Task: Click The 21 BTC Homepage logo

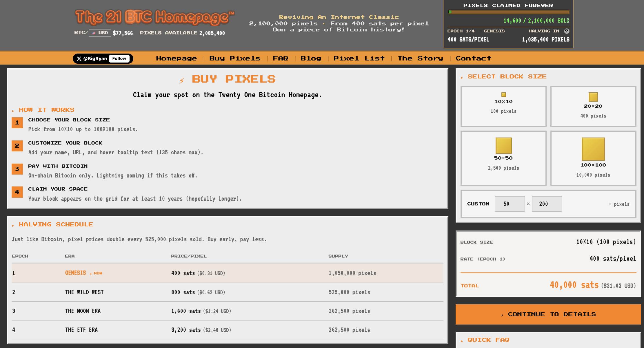Action: point(154,17)
